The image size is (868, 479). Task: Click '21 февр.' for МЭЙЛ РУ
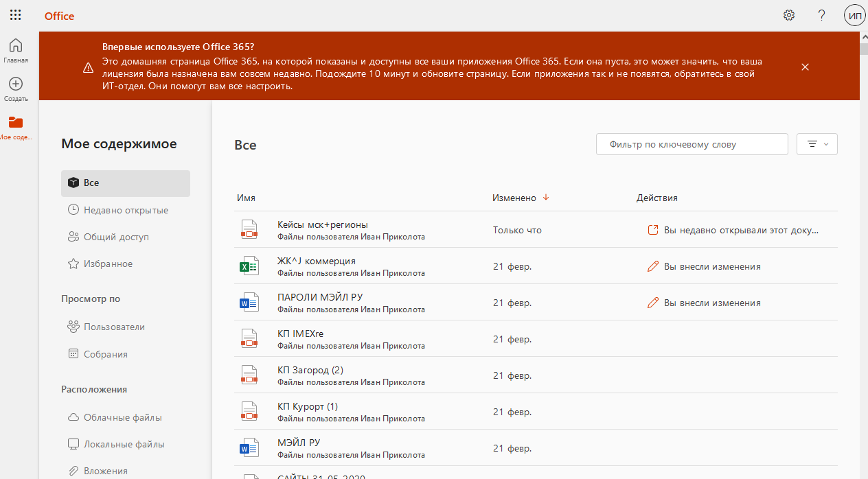click(x=512, y=448)
